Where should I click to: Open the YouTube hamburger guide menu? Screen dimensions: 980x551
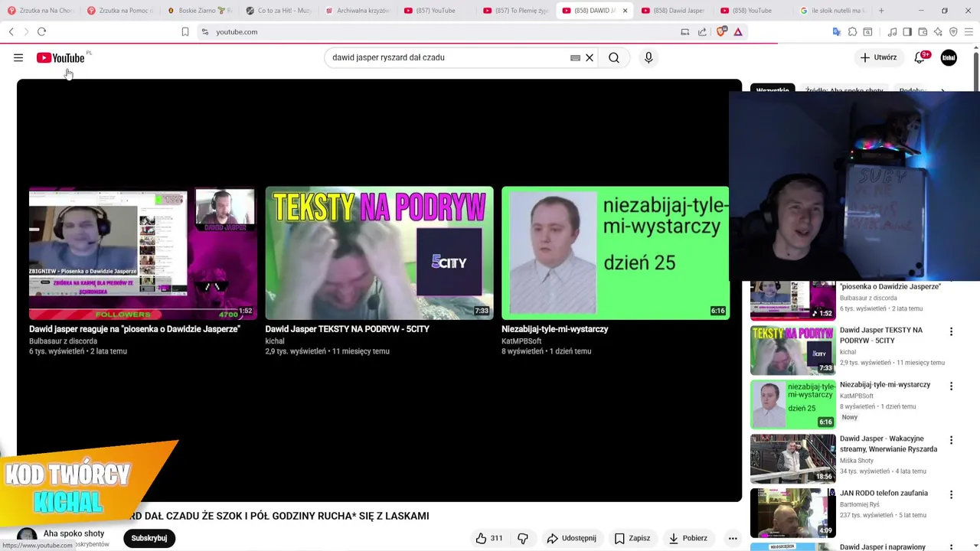point(18,57)
